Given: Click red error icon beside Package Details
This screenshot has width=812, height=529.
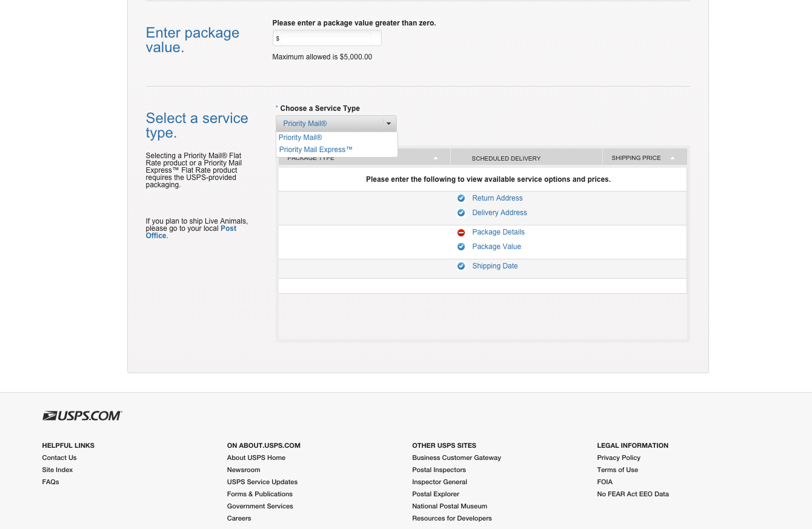Looking at the screenshot, I should (461, 233).
